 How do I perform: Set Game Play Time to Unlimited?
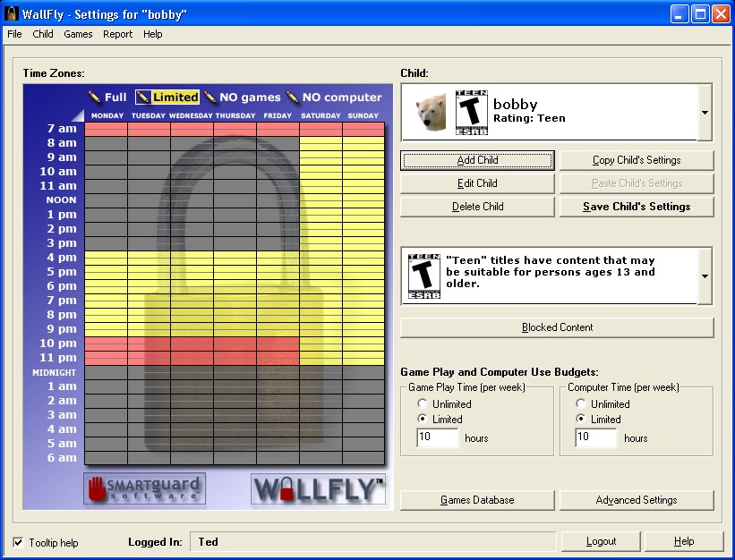point(423,403)
